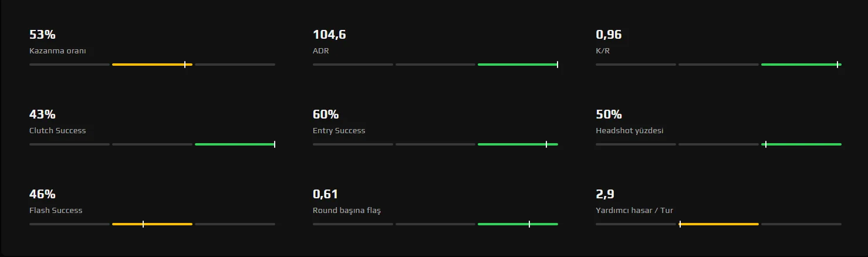Click the Entry Success progress bar
868x257 pixels.
pos(435,144)
